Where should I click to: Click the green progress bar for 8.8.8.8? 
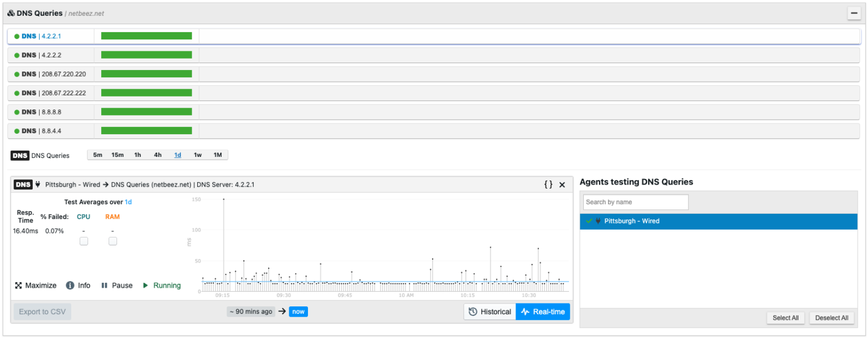point(146,111)
